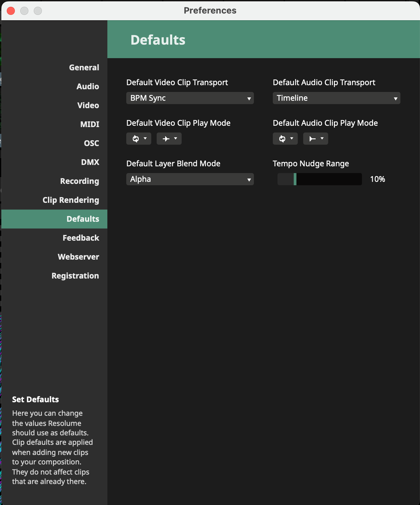Switch to Recording preferences

pyautogui.click(x=80, y=181)
